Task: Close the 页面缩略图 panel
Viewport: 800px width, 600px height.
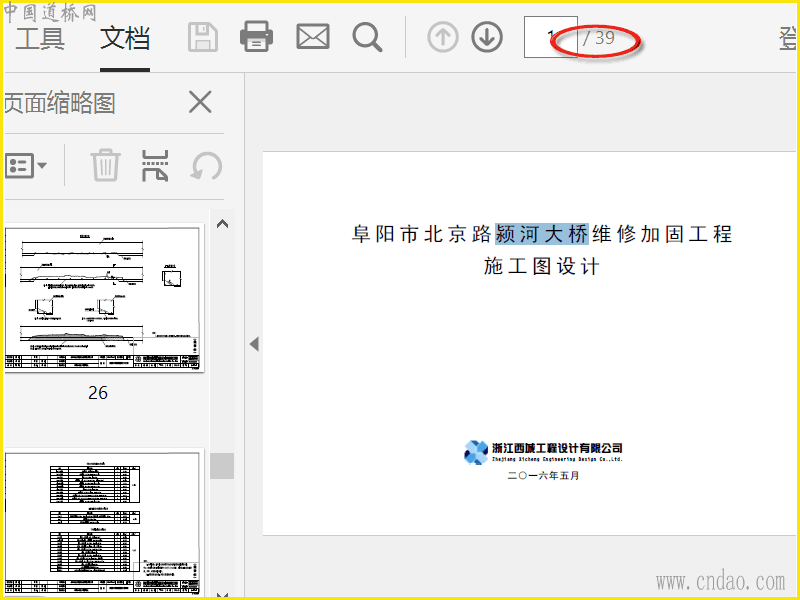Action: coord(200,102)
